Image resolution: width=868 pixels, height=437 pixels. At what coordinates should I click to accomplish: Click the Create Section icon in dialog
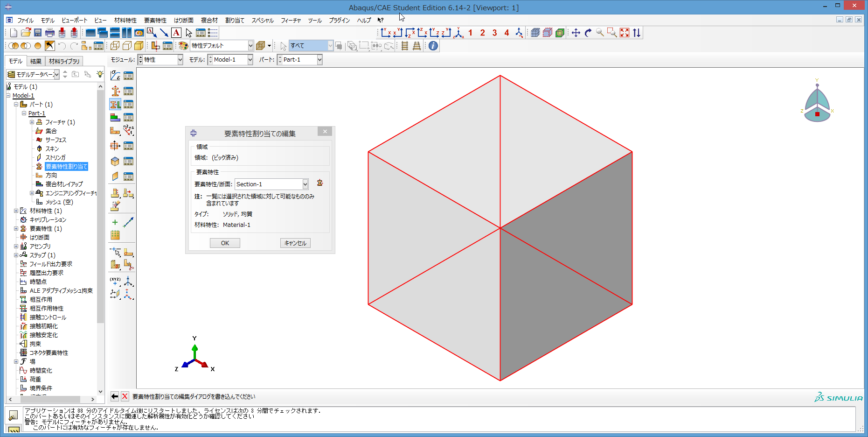[x=320, y=183]
